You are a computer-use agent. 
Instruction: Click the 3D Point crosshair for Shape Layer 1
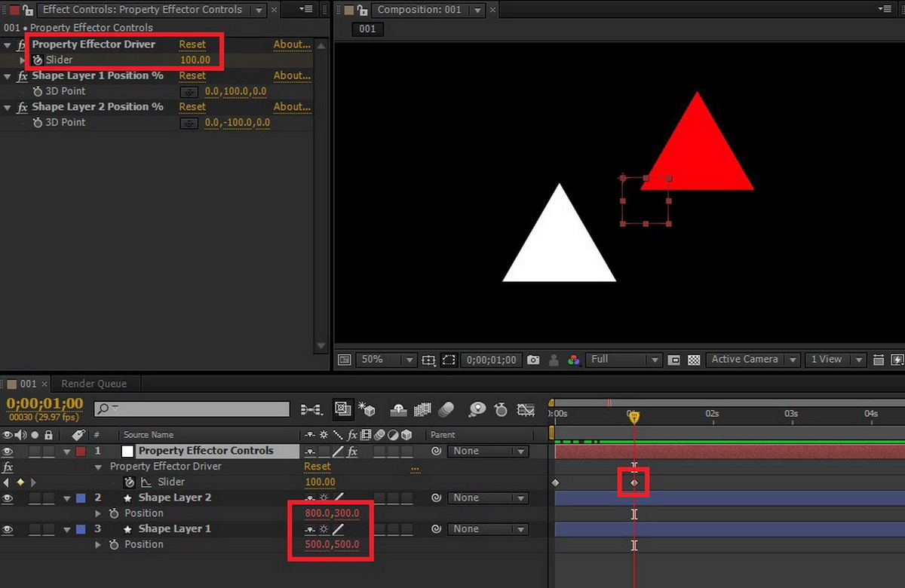189,92
